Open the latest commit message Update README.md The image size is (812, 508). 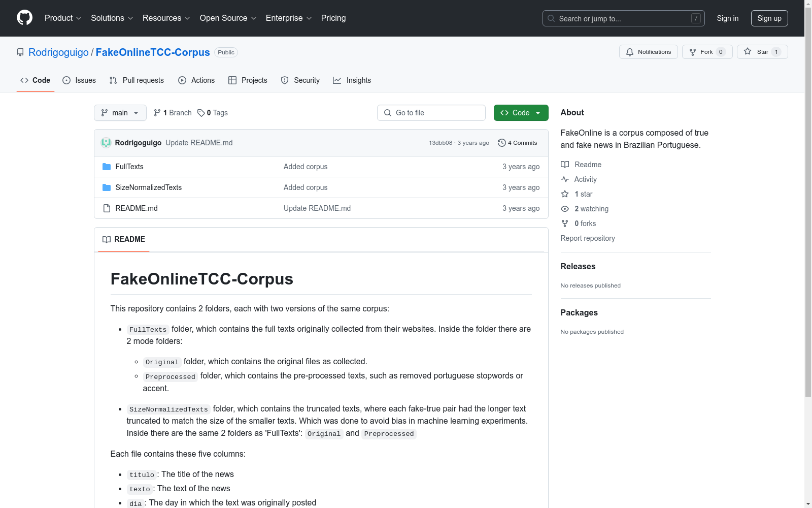pos(199,143)
